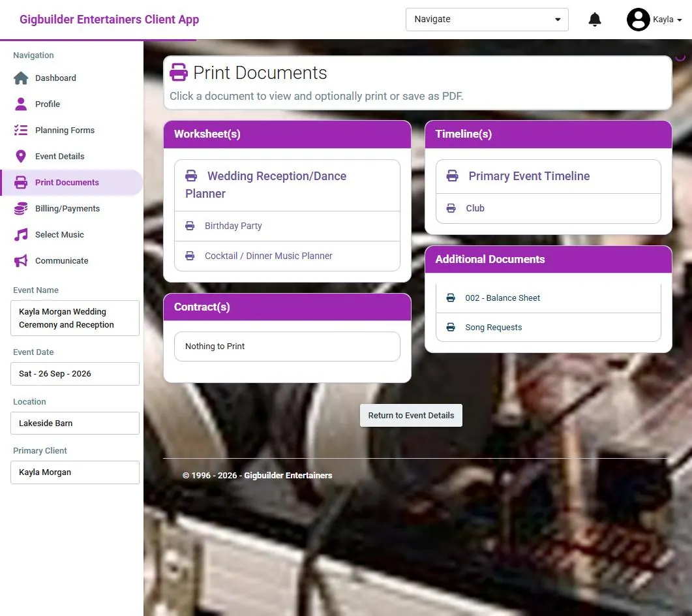Click the large printer icon in page heading

(179, 72)
